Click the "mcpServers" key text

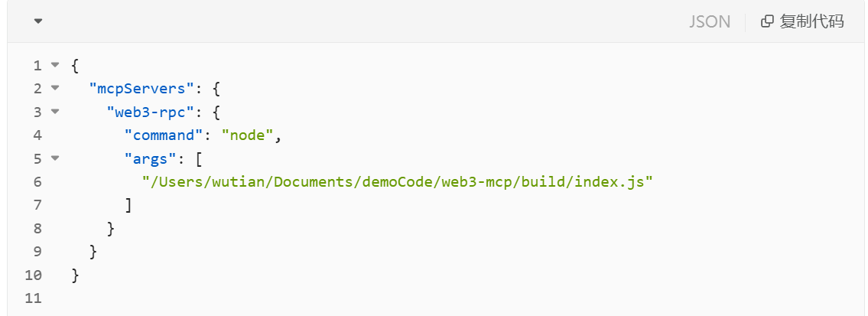(137, 89)
